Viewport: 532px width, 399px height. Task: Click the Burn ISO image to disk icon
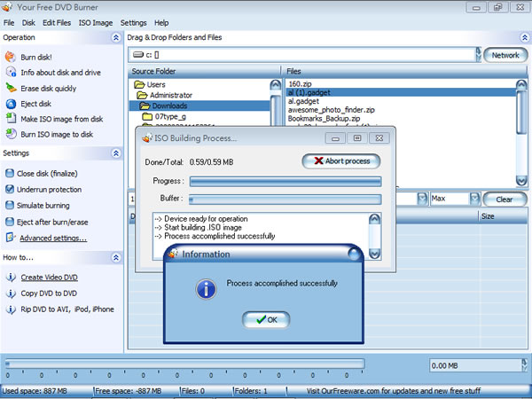click(11, 136)
